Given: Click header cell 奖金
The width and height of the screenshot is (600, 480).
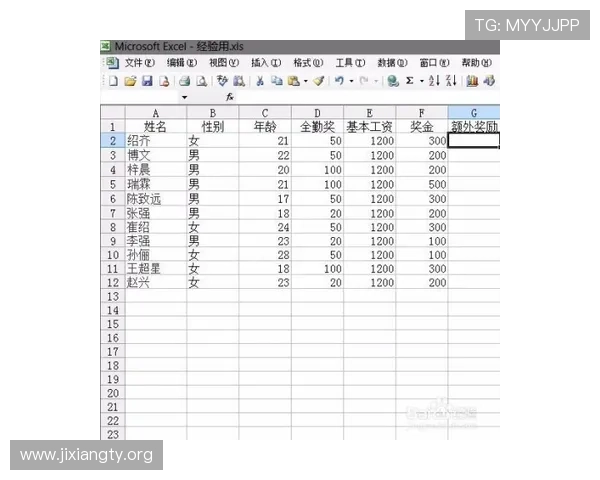Looking at the screenshot, I should [422, 127].
